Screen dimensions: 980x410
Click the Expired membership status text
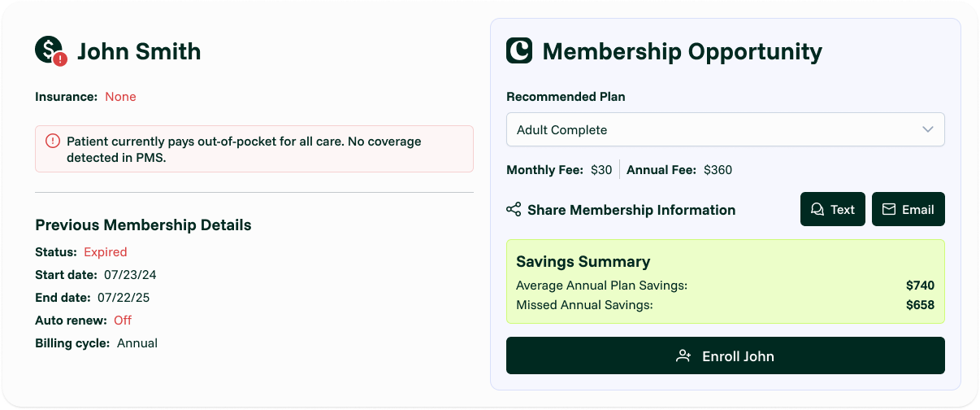point(106,252)
